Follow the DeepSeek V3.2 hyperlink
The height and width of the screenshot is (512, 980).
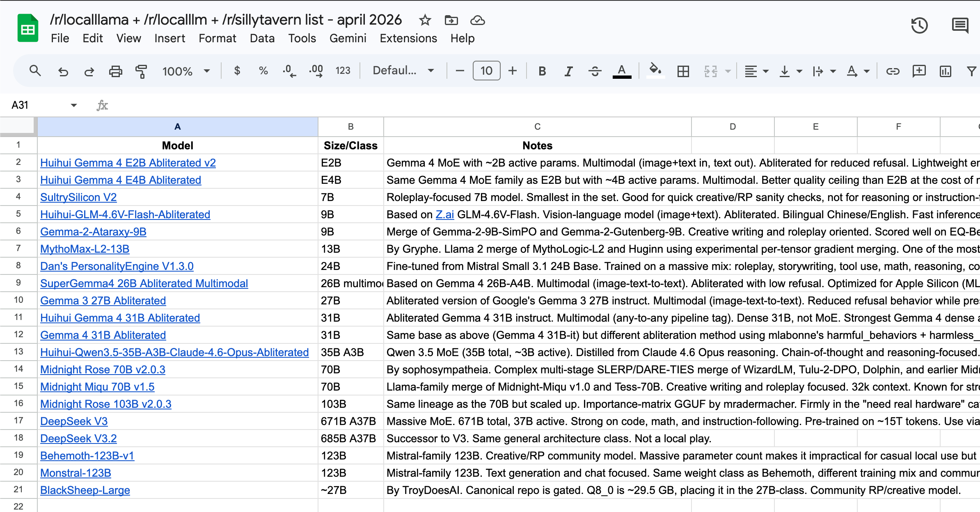(78, 439)
